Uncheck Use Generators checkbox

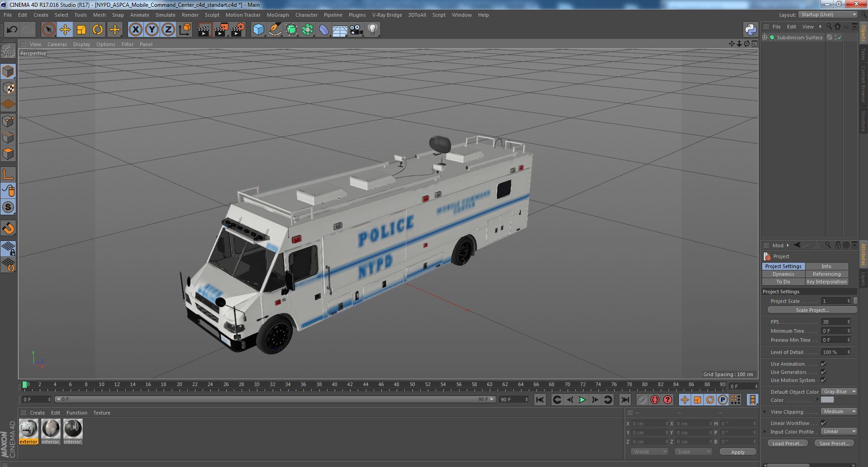(x=823, y=372)
